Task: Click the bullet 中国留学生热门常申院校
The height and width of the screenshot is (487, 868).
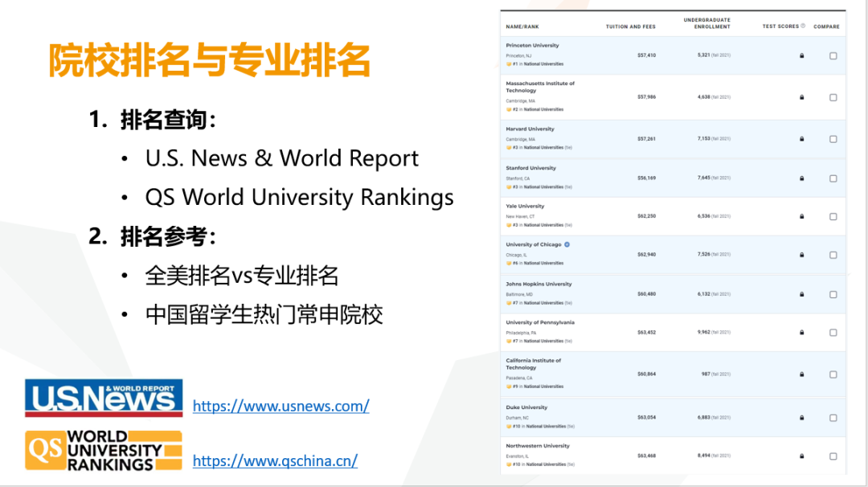Action: [264, 315]
